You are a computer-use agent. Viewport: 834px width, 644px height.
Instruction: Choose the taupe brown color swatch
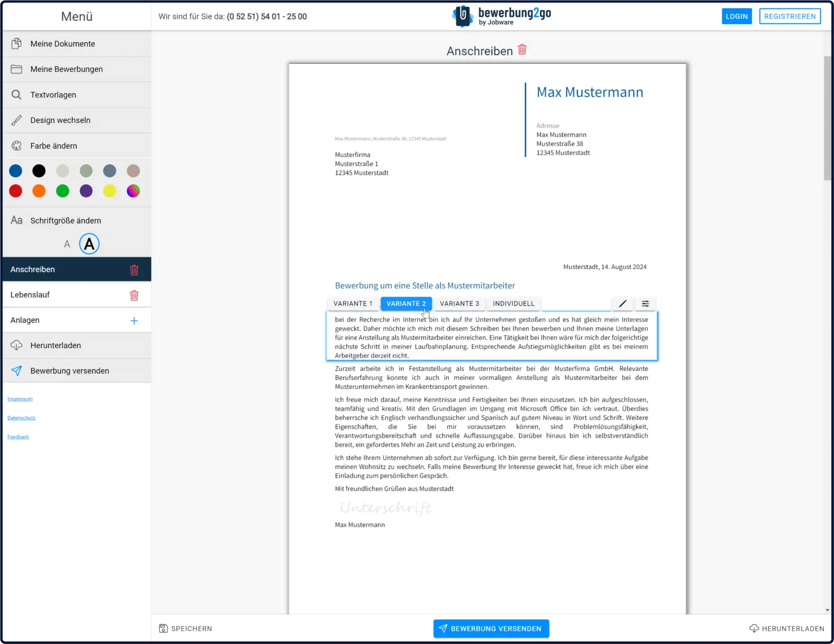[133, 171]
